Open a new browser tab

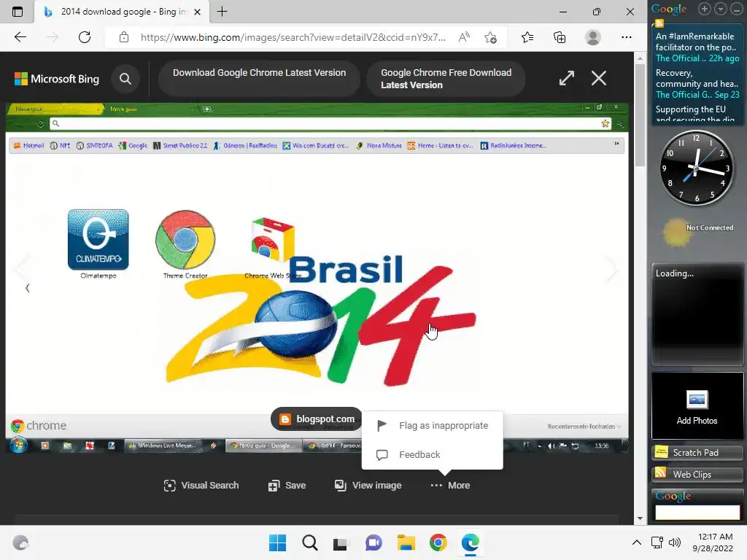[x=222, y=12]
